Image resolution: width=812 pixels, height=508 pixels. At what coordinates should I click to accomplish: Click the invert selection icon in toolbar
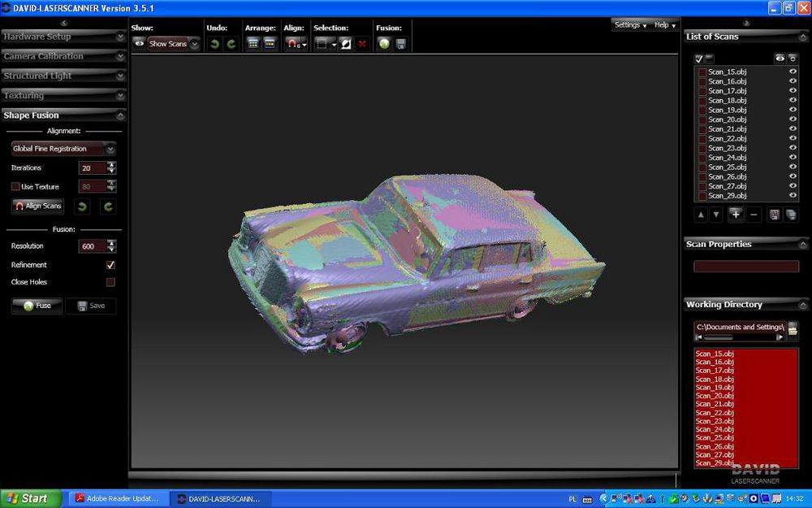click(x=346, y=44)
